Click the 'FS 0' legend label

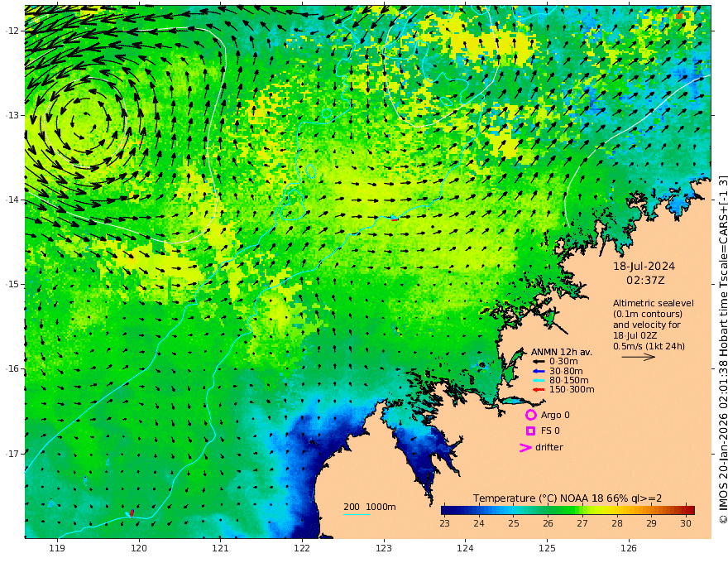(x=550, y=431)
